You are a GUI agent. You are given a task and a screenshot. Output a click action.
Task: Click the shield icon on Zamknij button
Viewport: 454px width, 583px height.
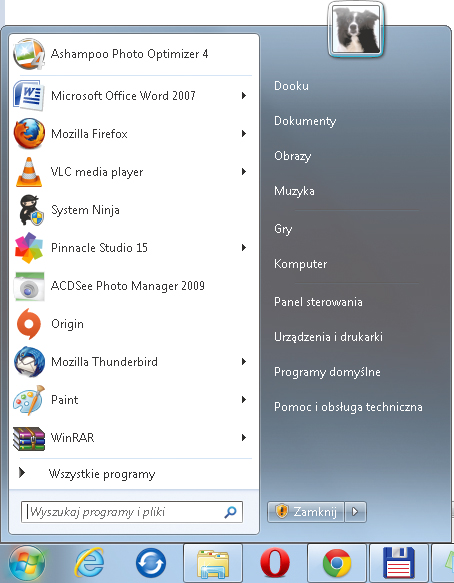click(282, 512)
